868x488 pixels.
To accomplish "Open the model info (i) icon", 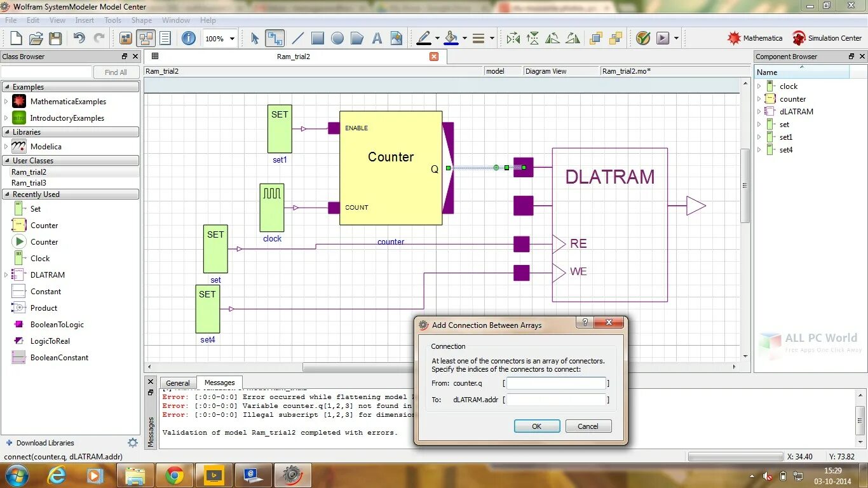I will [189, 38].
